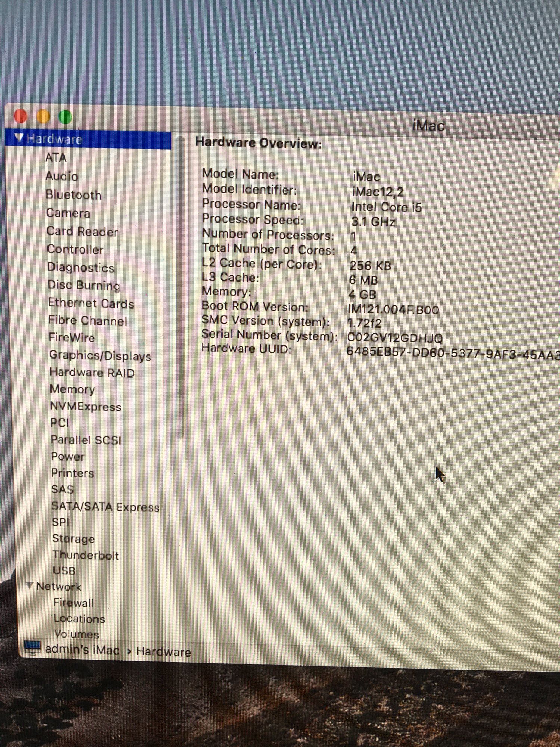Open SATA/SATA Express entry
The image size is (560, 747).
[x=106, y=507]
